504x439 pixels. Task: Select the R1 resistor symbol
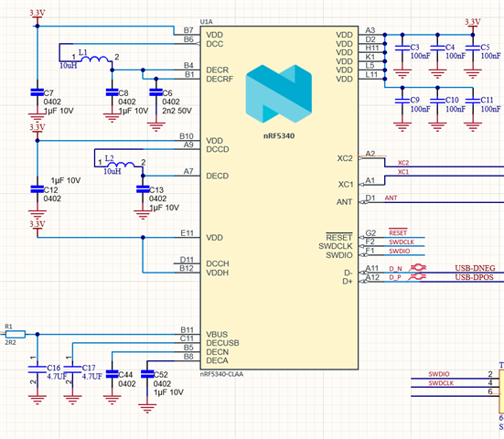(x=16, y=334)
